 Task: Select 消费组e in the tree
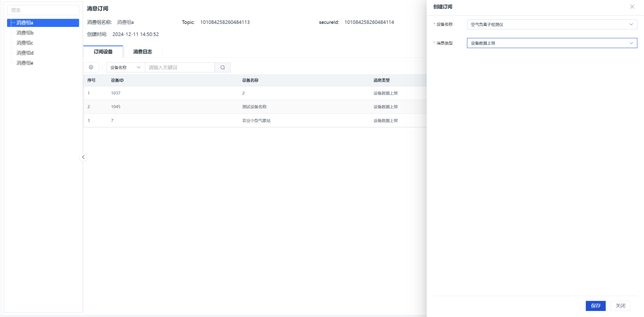[x=25, y=63]
